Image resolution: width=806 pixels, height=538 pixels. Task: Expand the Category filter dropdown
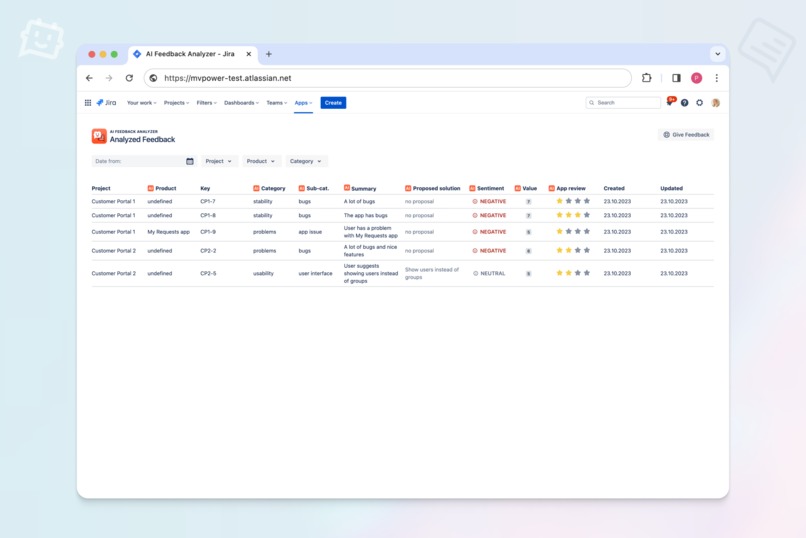pyautogui.click(x=305, y=161)
